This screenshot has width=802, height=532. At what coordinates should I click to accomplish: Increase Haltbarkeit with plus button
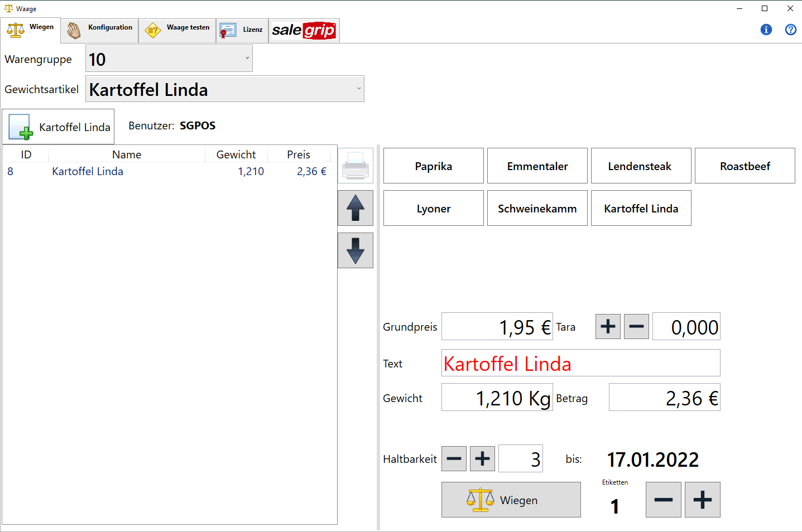pos(482,458)
